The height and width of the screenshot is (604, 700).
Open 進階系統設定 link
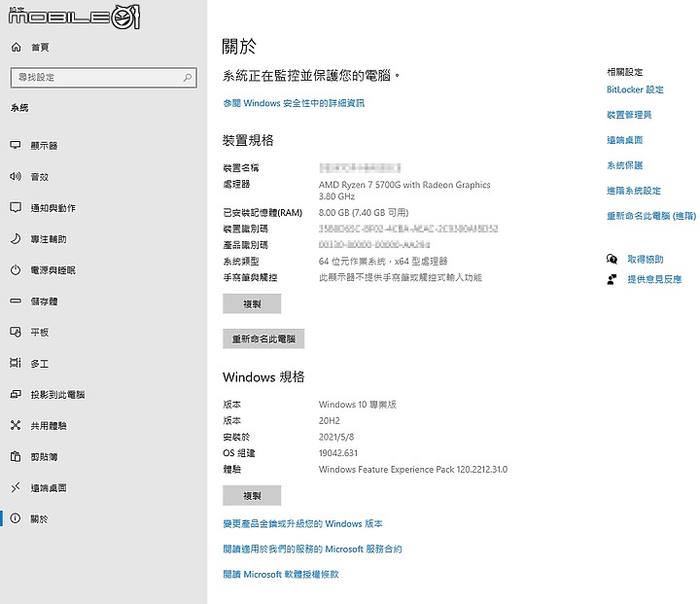[x=634, y=191]
